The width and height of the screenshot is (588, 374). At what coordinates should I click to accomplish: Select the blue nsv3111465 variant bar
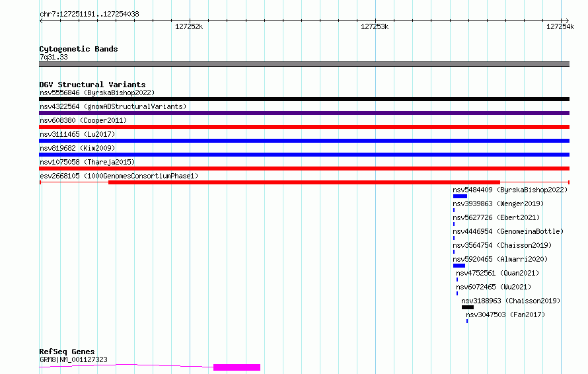[x=304, y=141]
